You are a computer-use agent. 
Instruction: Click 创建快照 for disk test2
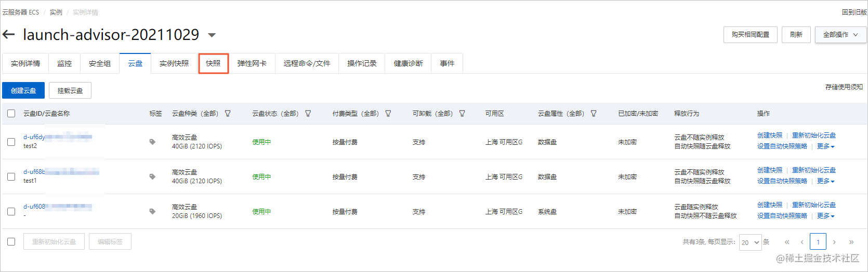click(770, 135)
